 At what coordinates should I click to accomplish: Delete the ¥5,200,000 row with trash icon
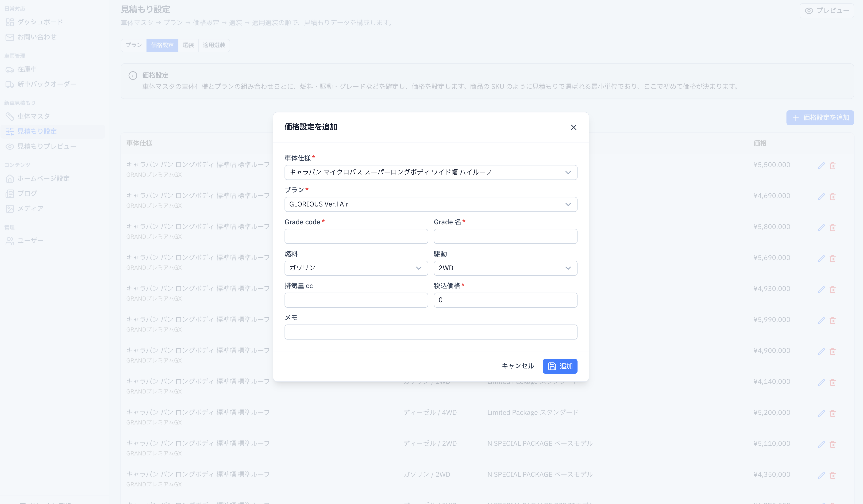pyautogui.click(x=832, y=413)
